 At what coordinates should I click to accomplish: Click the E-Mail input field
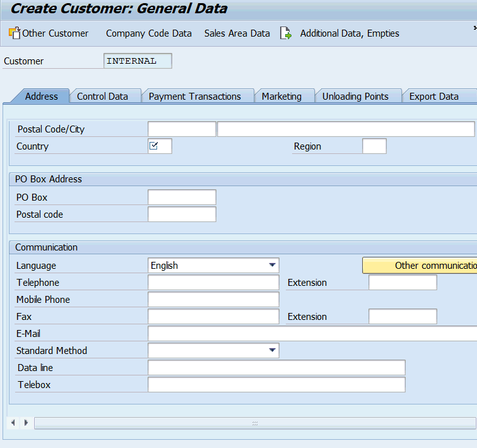click(x=312, y=333)
